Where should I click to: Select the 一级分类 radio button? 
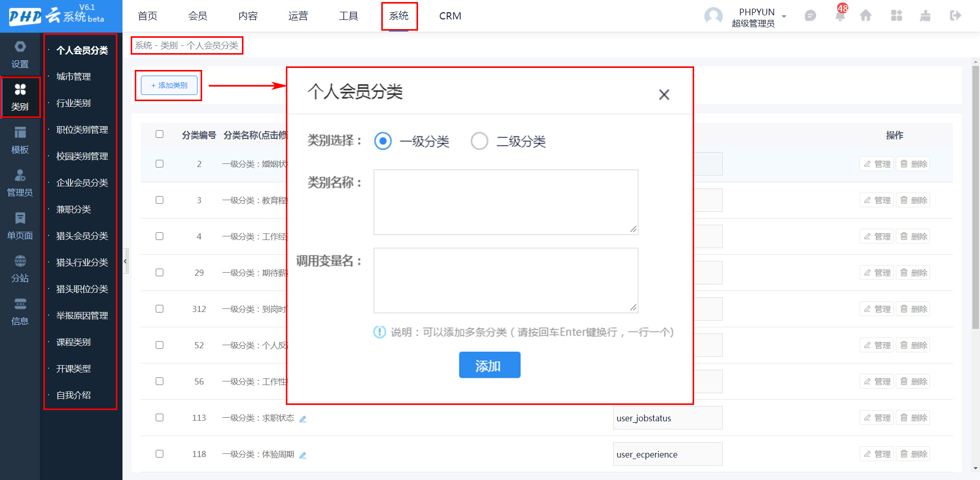[383, 141]
